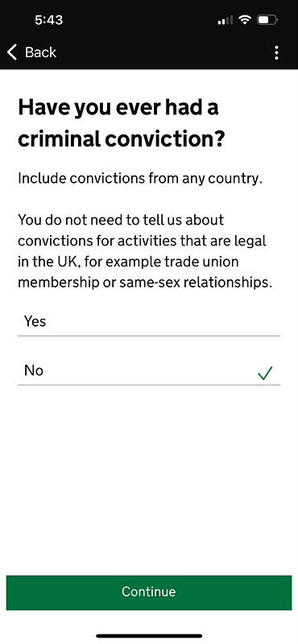Tap the 'Include convictions from any country' text
298x644 pixels.
[140, 179]
